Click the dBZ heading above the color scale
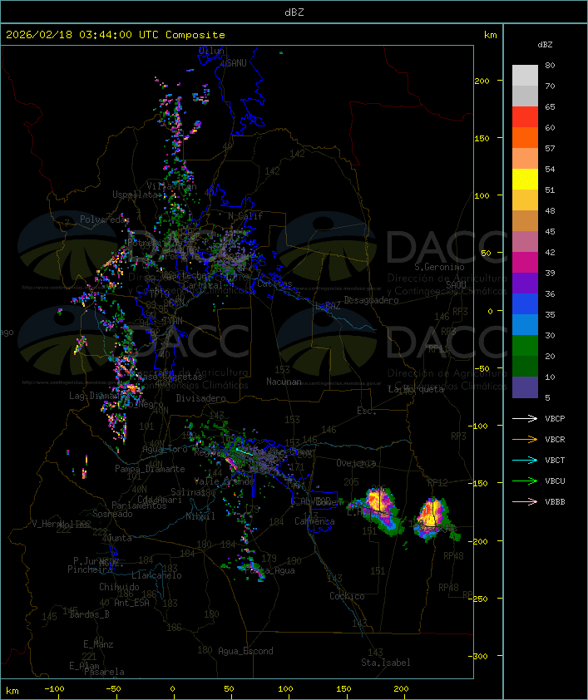Image resolution: width=588 pixels, height=700 pixels. [x=545, y=45]
